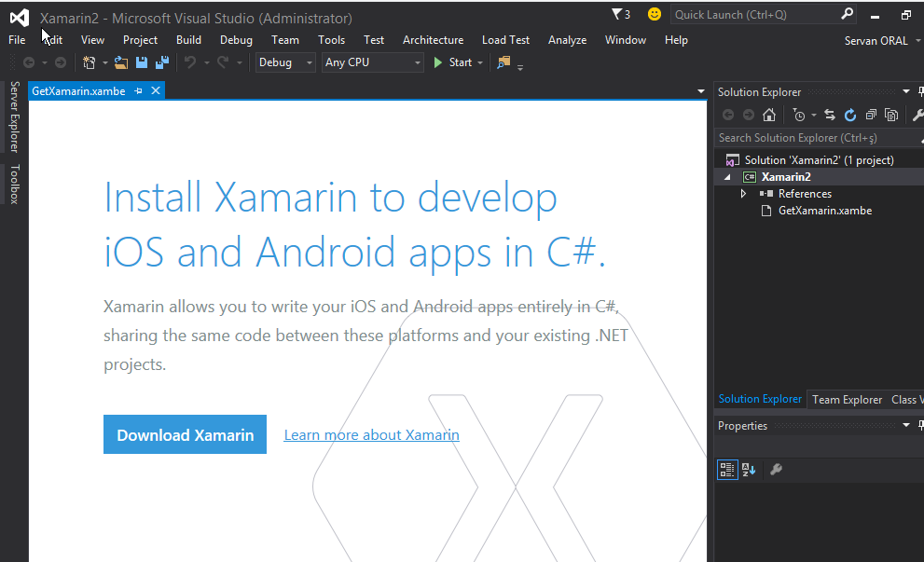Open Solution Explorer window options dropdown
The image size is (924, 562).
pos(905,91)
